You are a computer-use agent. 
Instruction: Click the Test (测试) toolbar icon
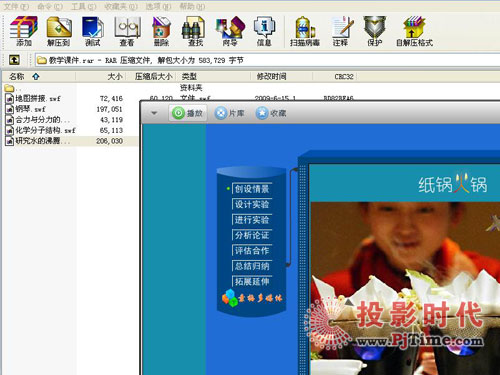tap(93, 31)
